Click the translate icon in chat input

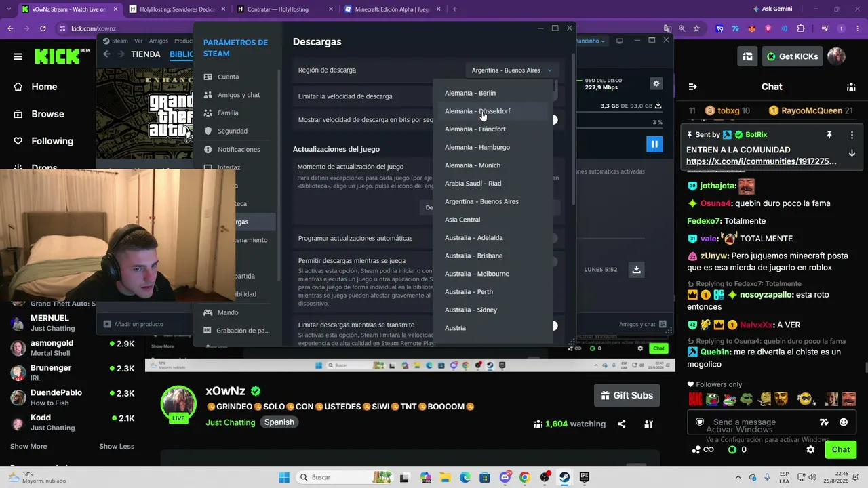(x=824, y=422)
